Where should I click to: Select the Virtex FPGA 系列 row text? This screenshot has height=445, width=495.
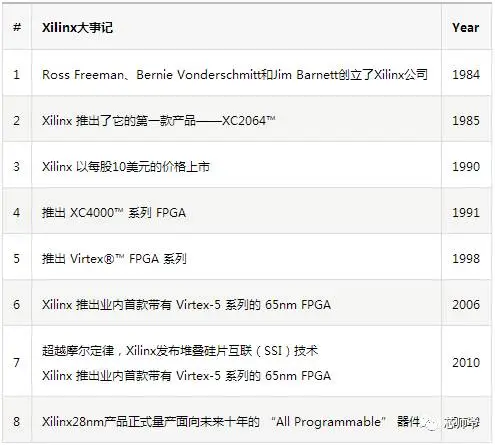tap(114, 258)
